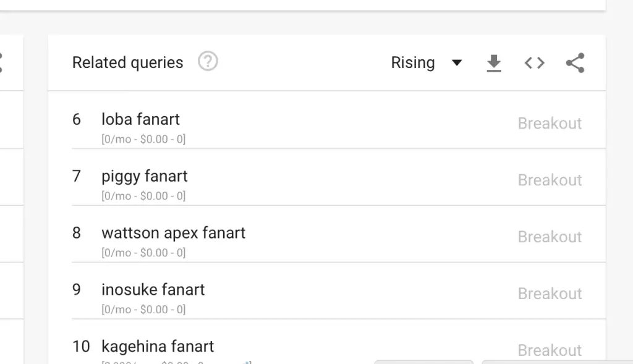Click Breakout value for loba fanart
The image size is (633, 364).
(550, 124)
